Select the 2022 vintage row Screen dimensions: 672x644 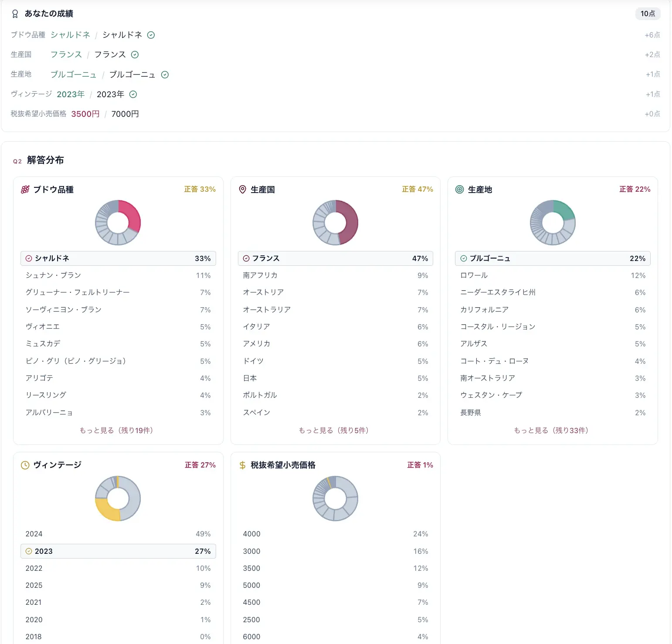coord(118,568)
